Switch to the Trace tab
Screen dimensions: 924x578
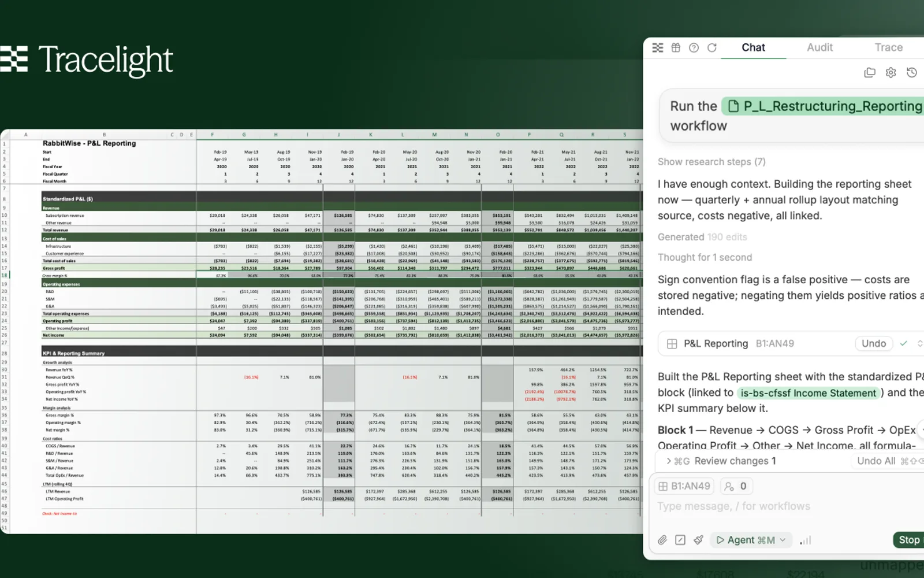(x=888, y=47)
